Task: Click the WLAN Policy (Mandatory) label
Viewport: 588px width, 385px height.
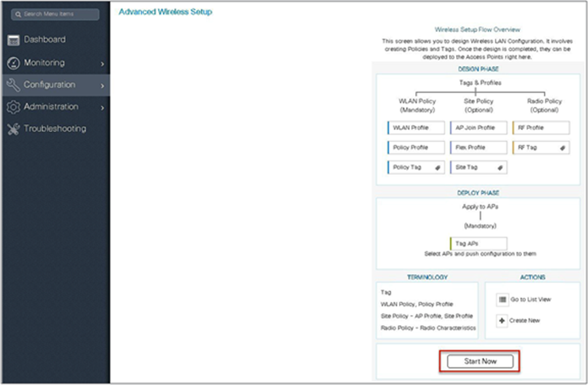Action: pos(417,105)
